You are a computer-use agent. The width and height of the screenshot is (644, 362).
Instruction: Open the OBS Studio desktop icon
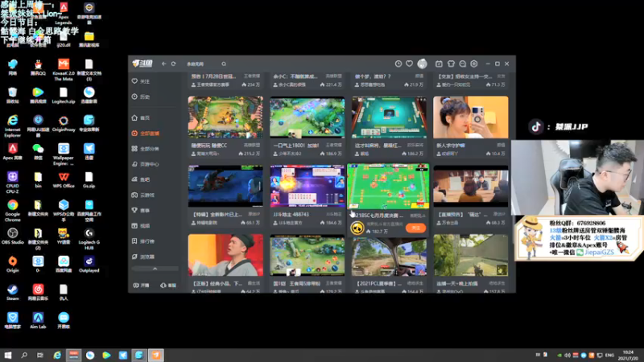click(x=12, y=236)
